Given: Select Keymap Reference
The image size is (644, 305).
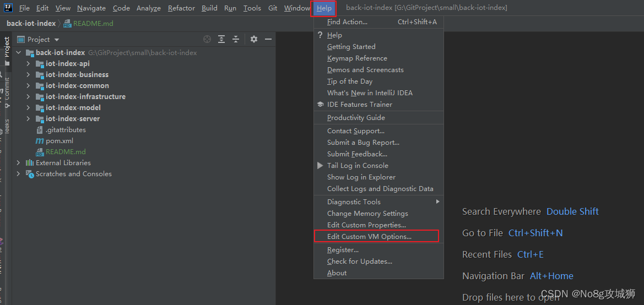Looking at the screenshot, I should point(378,58).
